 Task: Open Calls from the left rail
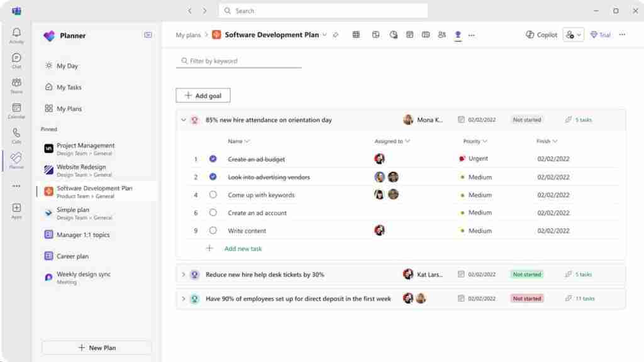pos(16,136)
